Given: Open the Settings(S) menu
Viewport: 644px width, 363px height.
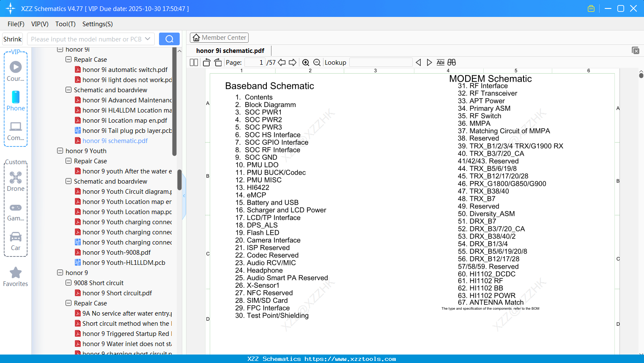Looking at the screenshot, I should point(98,24).
